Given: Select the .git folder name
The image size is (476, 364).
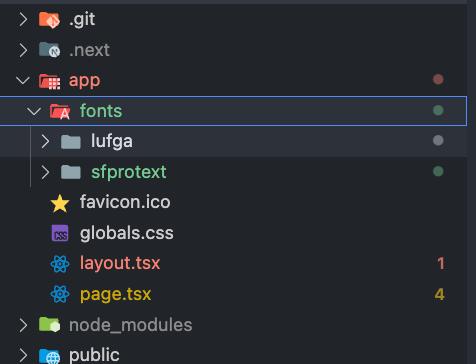Looking at the screenshot, I should click(82, 19).
